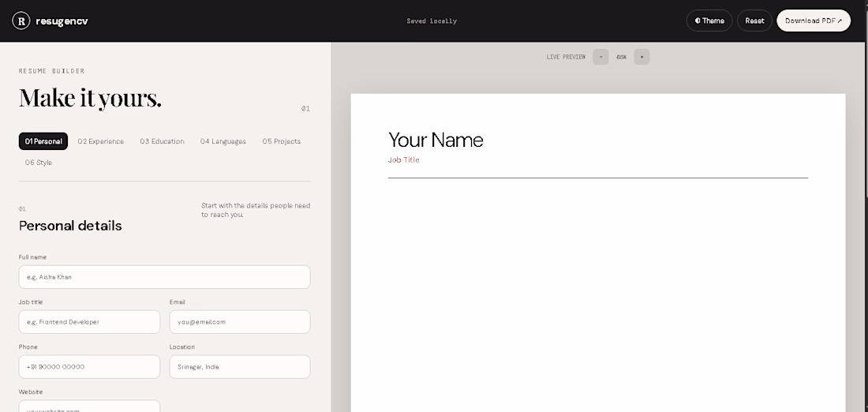This screenshot has width=868, height=412.
Task: Go to the 04 Languages tab
Action: [223, 141]
